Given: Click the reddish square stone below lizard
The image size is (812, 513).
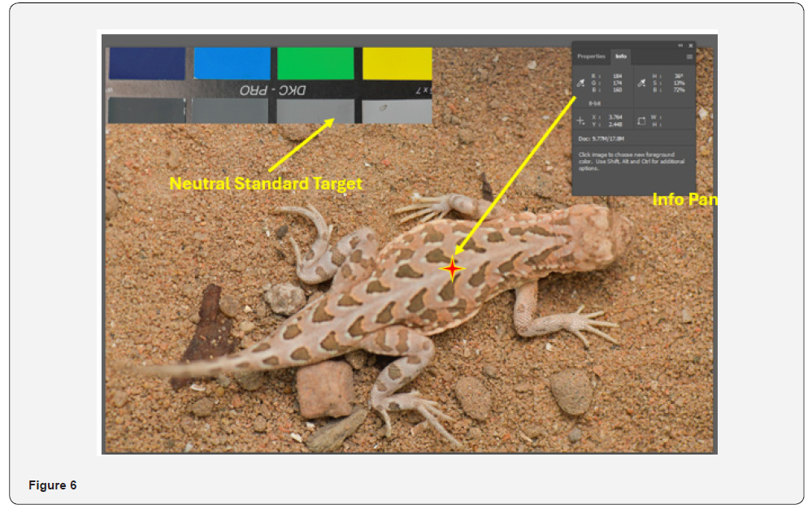Looking at the screenshot, I should (x=324, y=389).
